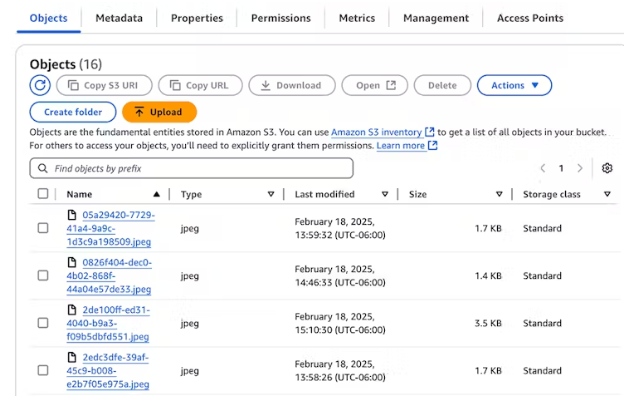Sort by Last modified column arrow

pos(385,194)
